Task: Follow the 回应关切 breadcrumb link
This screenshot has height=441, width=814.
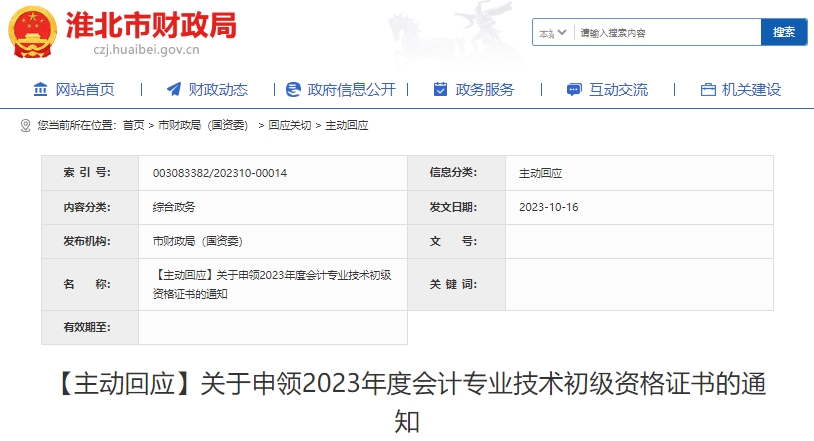Action: pyautogui.click(x=291, y=126)
